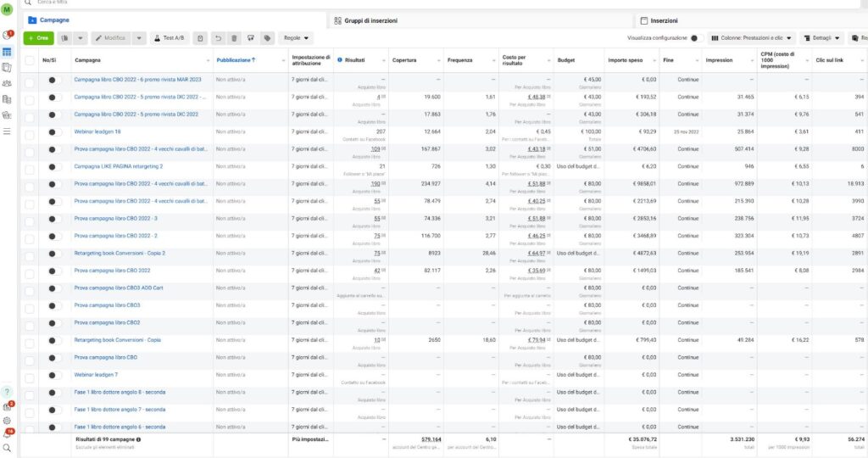Switch to the Campagne tab
Screen dimensions: 868x458
pos(175,20)
